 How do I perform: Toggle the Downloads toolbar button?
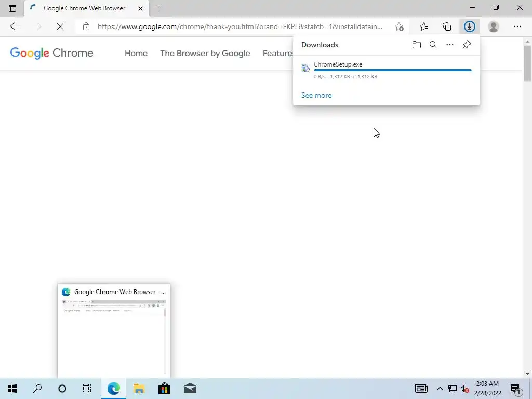(470, 26)
